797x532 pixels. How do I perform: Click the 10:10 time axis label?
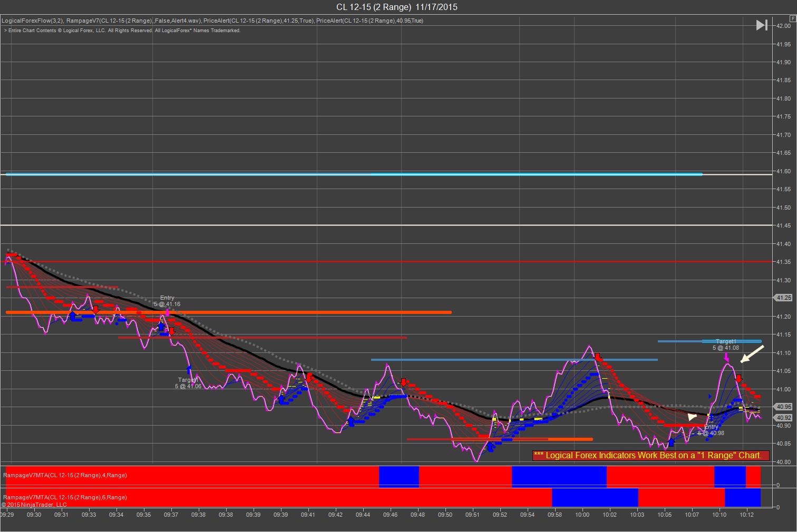(720, 515)
